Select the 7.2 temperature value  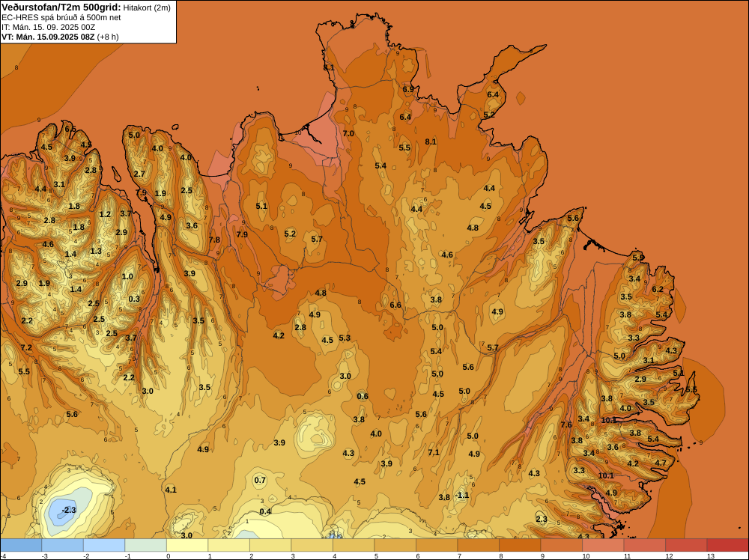coord(26,347)
